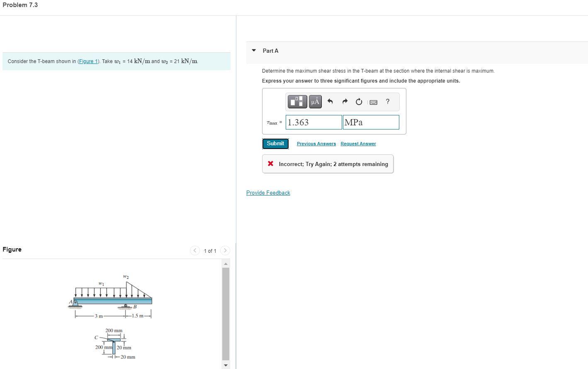588x369 pixels.
Task: Collapse the Part A section
Action: (253, 50)
